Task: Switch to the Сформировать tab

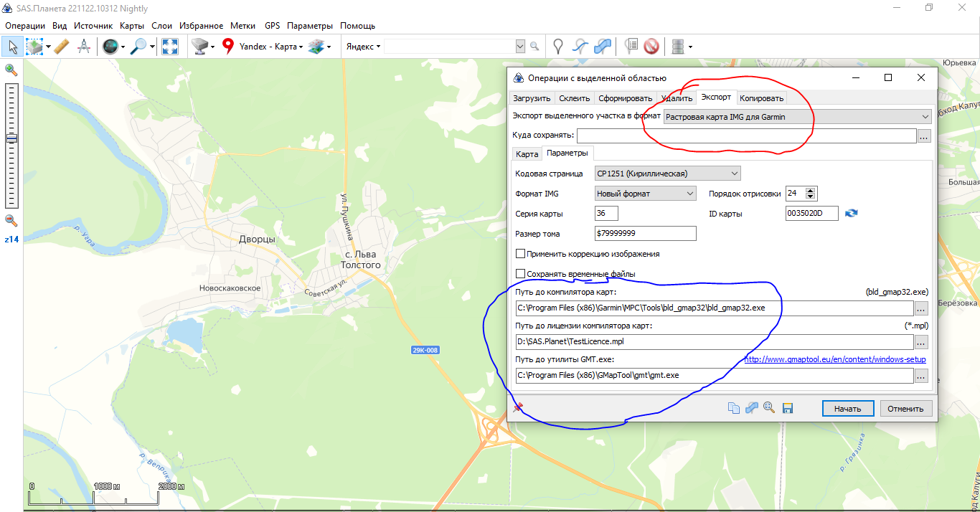Action: click(626, 98)
